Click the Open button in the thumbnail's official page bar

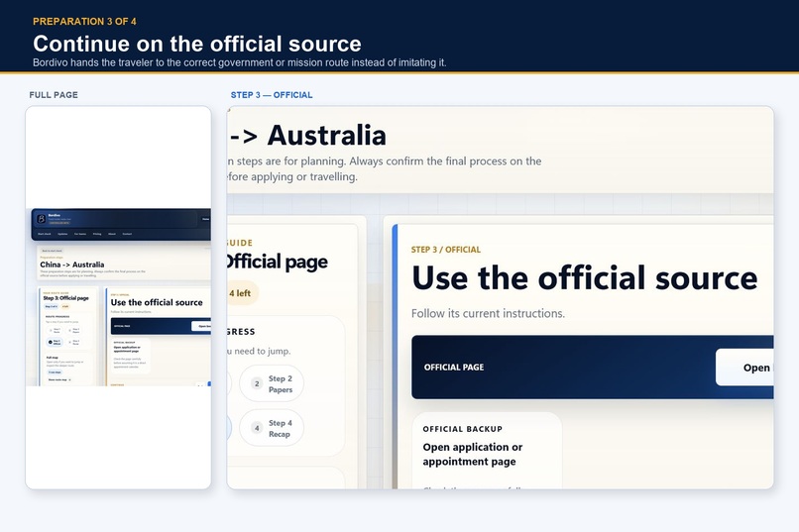pyautogui.click(x=201, y=326)
